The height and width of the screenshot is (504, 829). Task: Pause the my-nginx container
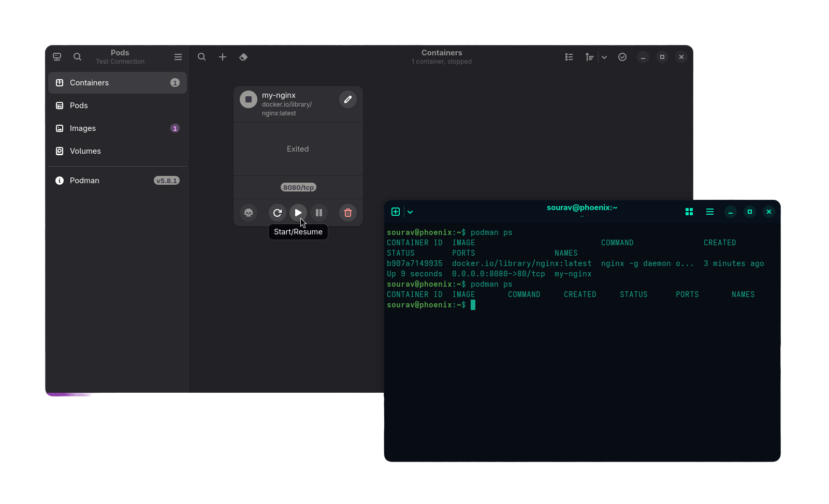(319, 213)
